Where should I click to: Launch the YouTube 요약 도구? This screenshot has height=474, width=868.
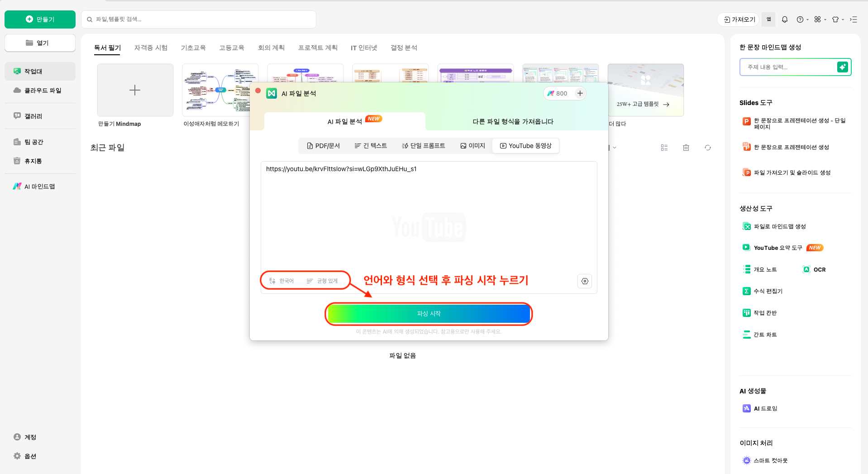click(x=777, y=248)
